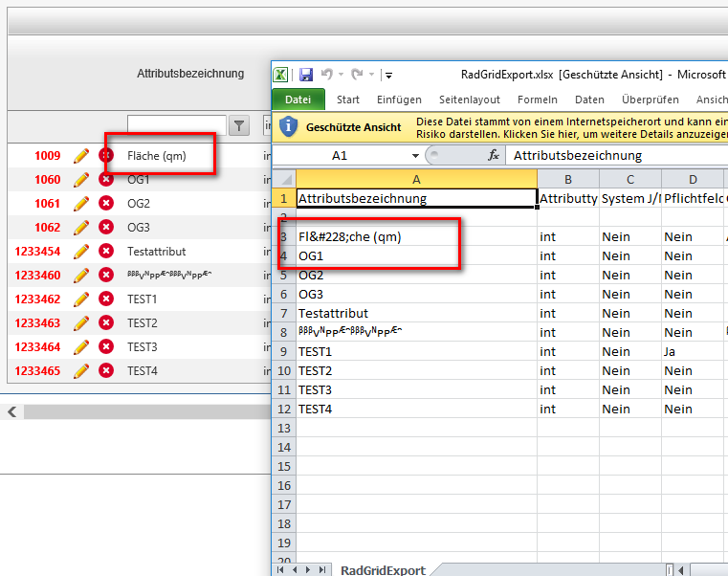Click scroll left arrow in web grid
The image size is (728, 576).
click(x=12, y=411)
